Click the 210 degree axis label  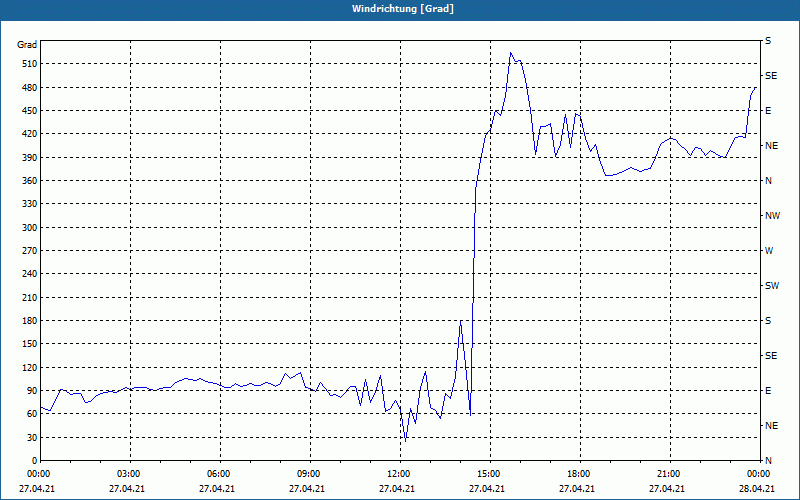30,297
